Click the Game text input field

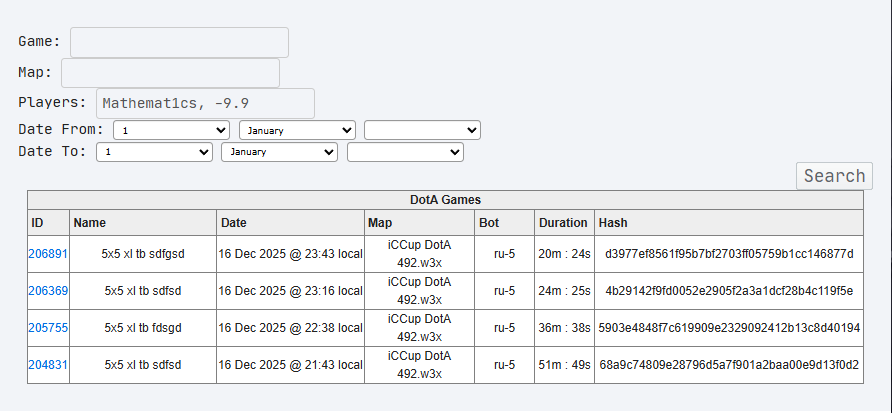tap(179, 42)
